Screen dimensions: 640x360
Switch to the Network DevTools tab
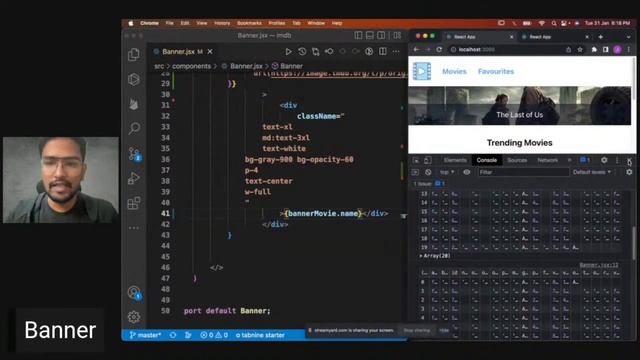547,160
